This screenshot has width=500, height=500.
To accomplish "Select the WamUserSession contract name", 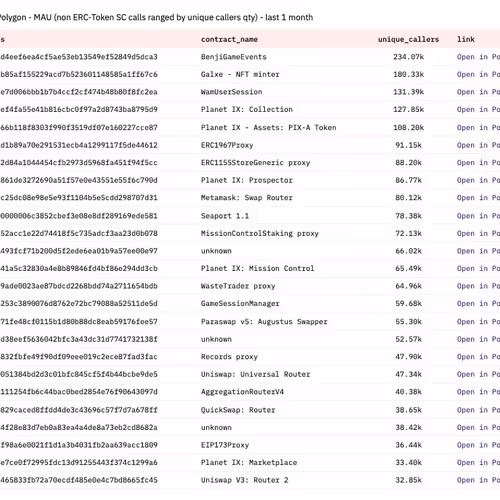I will (x=231, y=92).
